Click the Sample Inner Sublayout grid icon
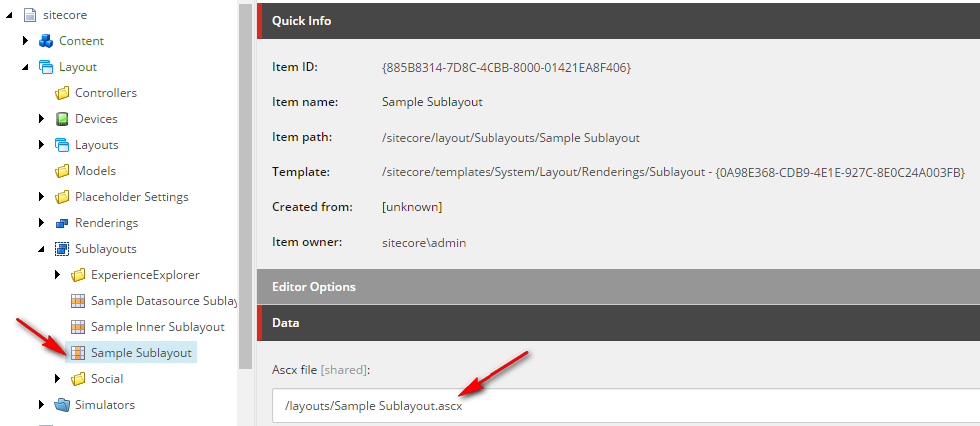The width and height of the screenshot is (980, 426). (78, 327)
